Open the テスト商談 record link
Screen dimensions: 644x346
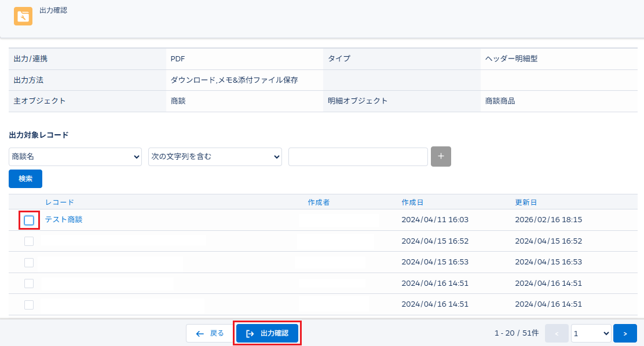pyautogui.click(x=64, y=220)
